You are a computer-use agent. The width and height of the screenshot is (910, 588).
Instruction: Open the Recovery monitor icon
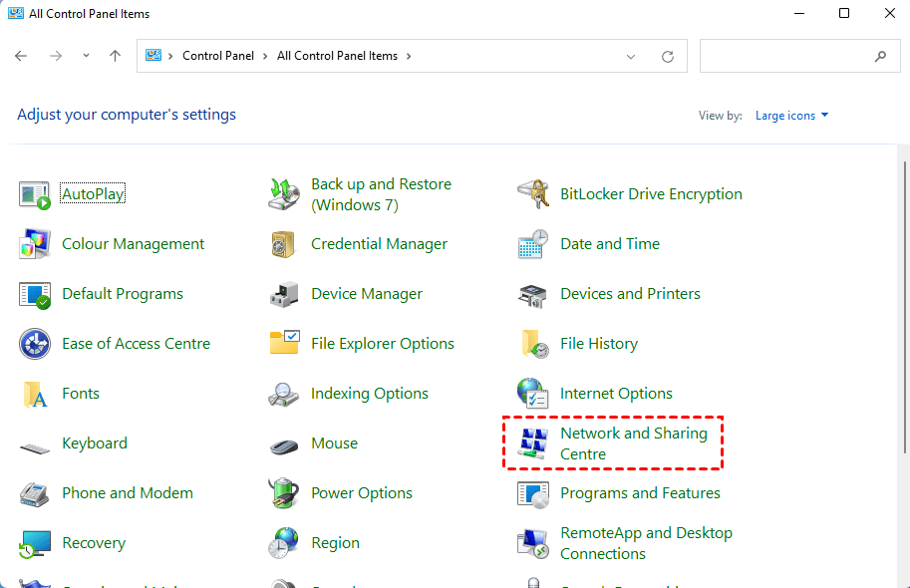tap(34, 544)
